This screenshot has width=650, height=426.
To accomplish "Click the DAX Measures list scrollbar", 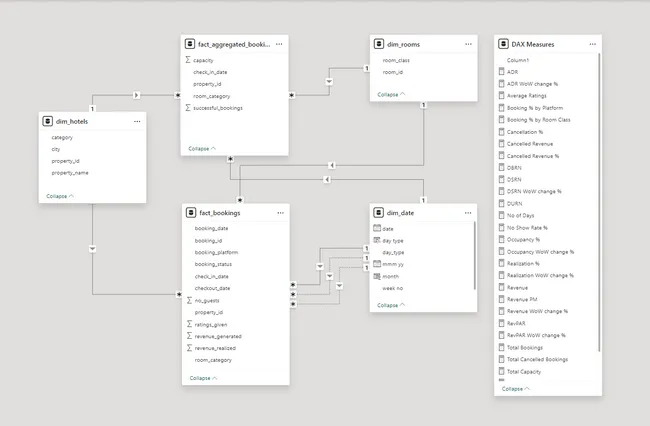I will click(x=598, y=200).
